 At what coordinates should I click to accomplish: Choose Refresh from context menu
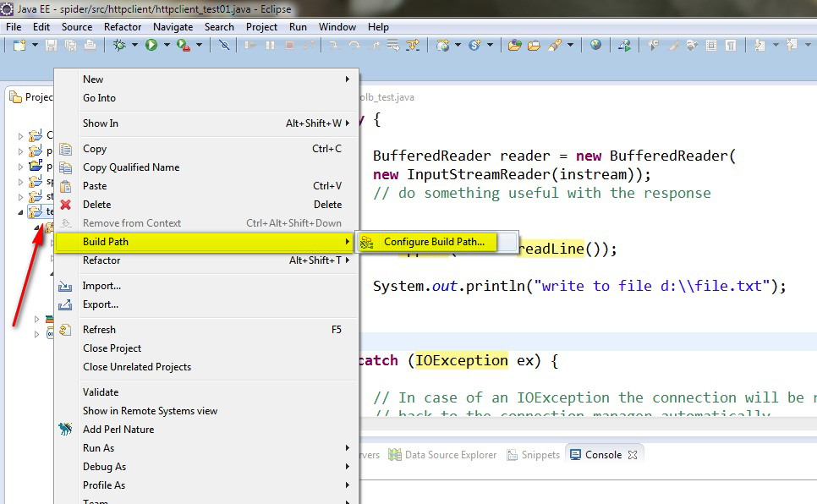206,330
